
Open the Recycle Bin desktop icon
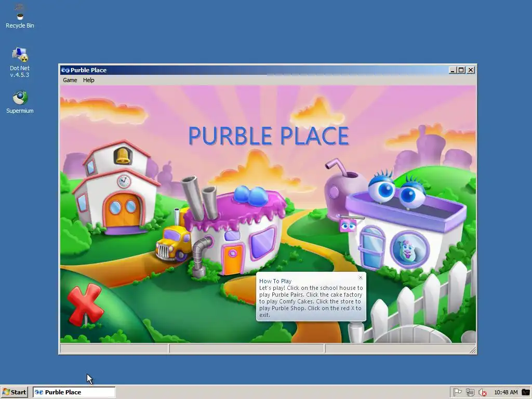pyautogui.click(x=20, y=16)
